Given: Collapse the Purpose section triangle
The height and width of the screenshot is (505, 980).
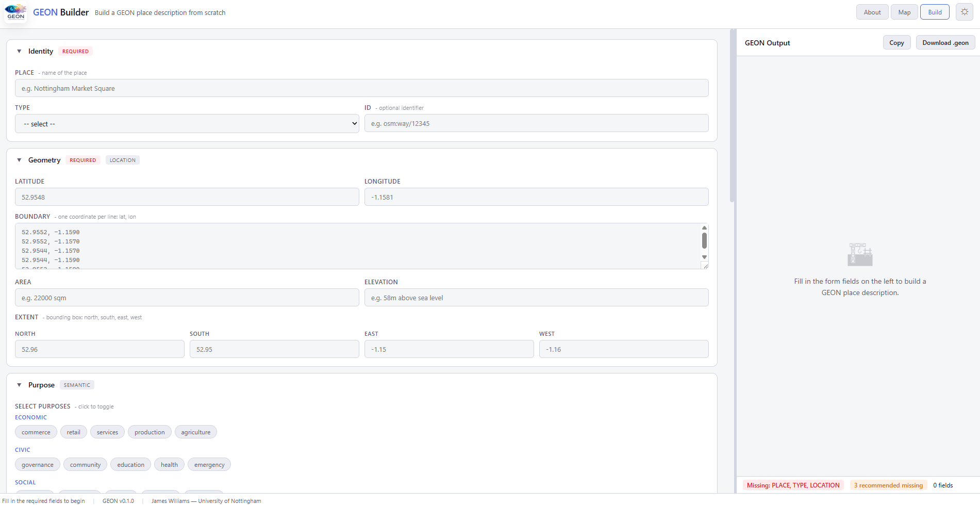Looking at the screenshot, I should [x=19, y=385].
